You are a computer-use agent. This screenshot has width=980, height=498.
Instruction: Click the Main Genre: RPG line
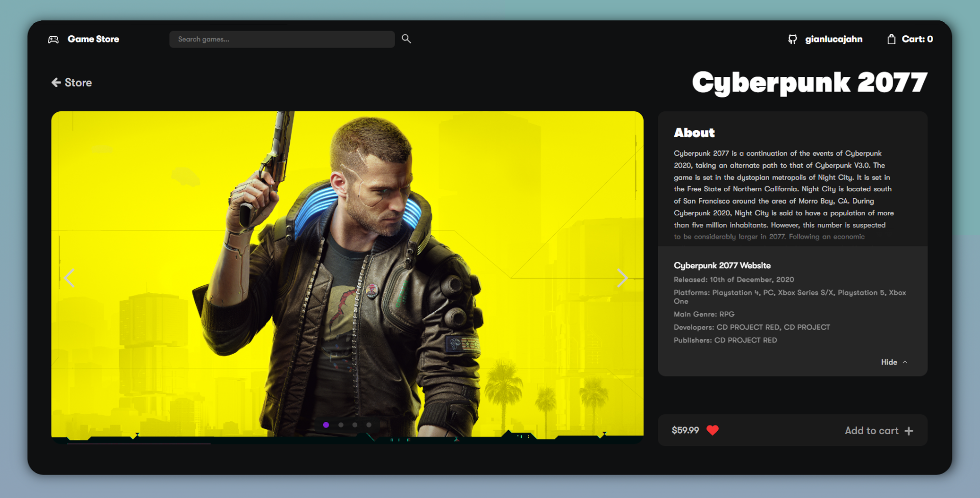pyautogui.click(x=704, y=314)
